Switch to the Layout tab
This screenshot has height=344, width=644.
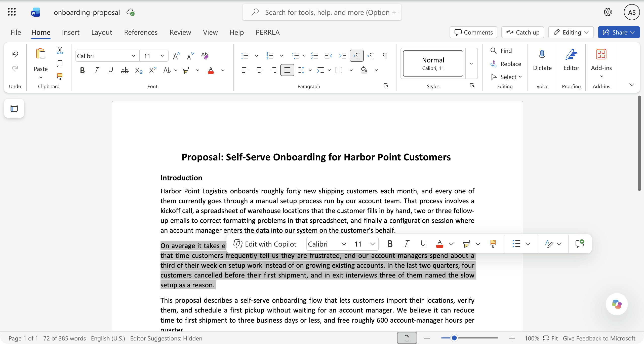pos(102,32)
